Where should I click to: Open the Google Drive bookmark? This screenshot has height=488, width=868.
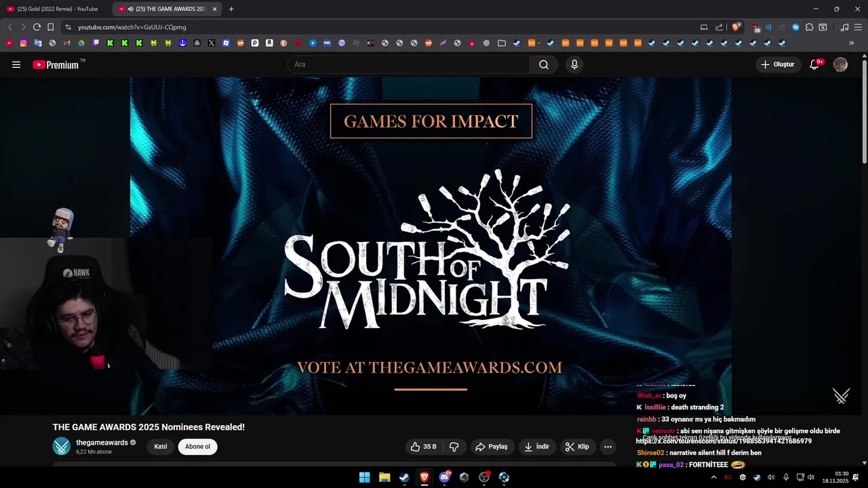coord(81,43)
